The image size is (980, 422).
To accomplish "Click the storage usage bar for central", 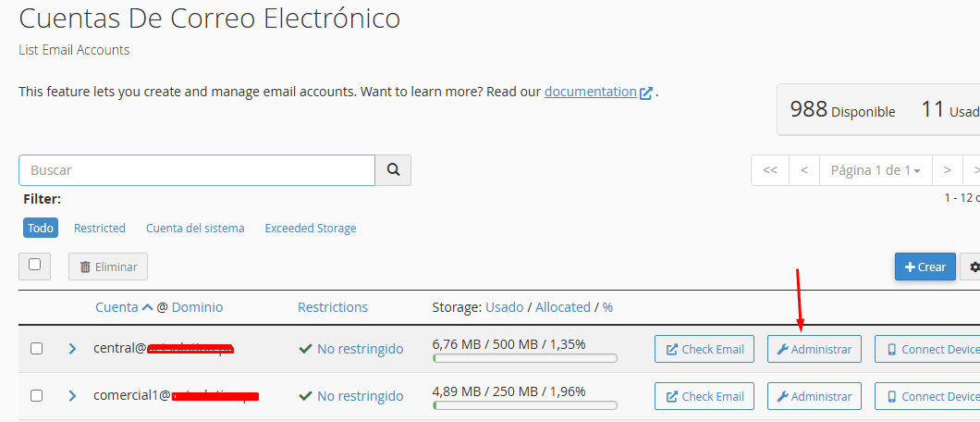I will point(524,358).
